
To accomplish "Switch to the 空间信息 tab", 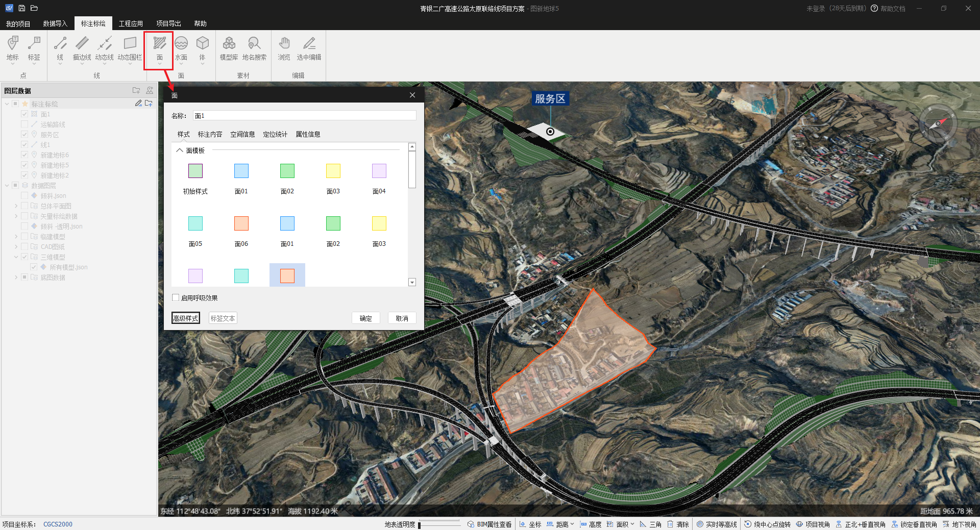I will coord(242,134).
